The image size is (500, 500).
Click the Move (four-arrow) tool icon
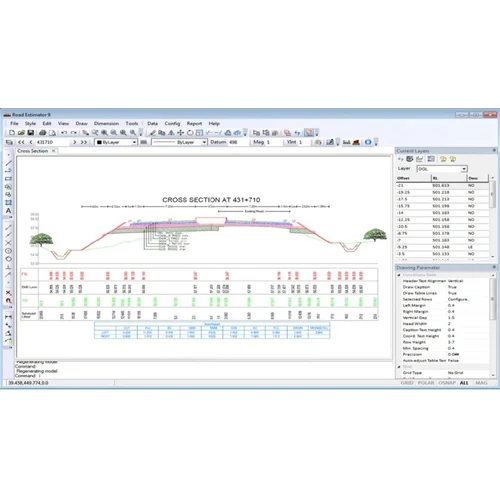pyautogui.click(x=181, y=133)
